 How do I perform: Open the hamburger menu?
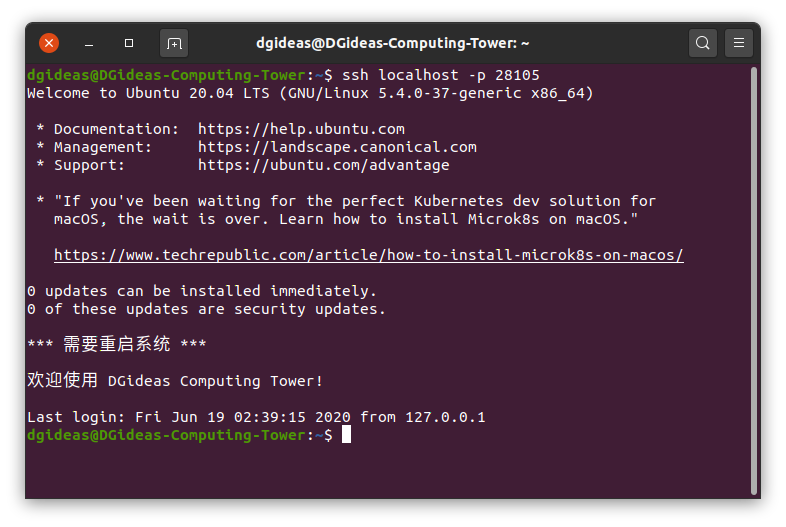(x=739, y=43)
